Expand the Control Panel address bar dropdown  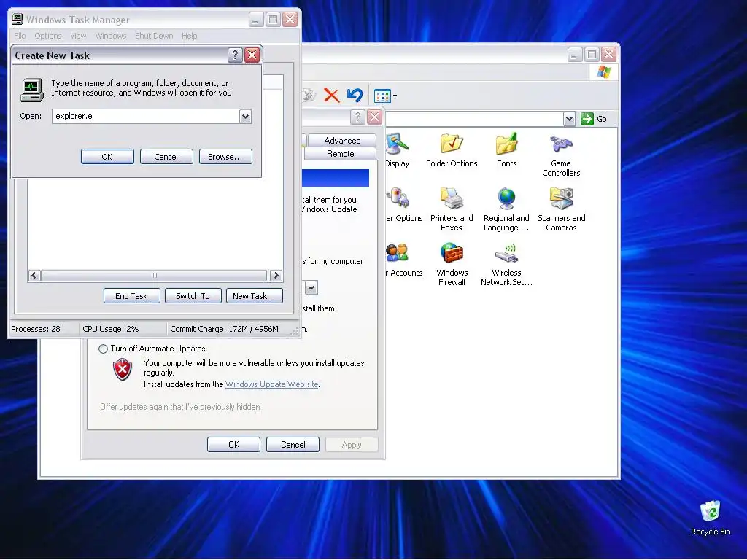tap(569, 119)
